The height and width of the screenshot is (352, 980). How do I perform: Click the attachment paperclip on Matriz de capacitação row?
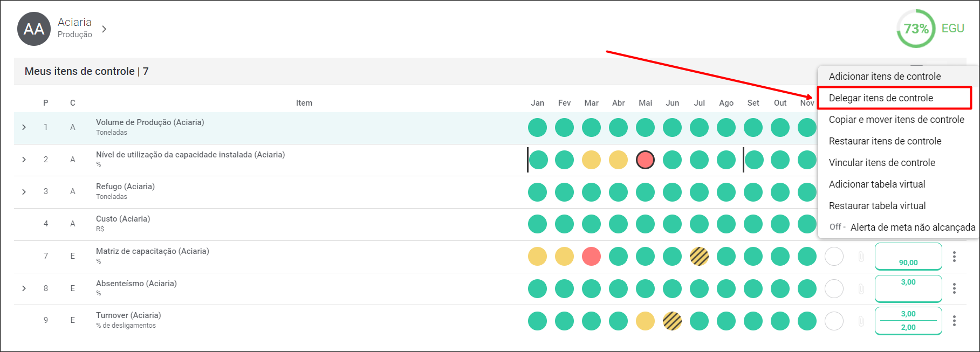point(861,257)
